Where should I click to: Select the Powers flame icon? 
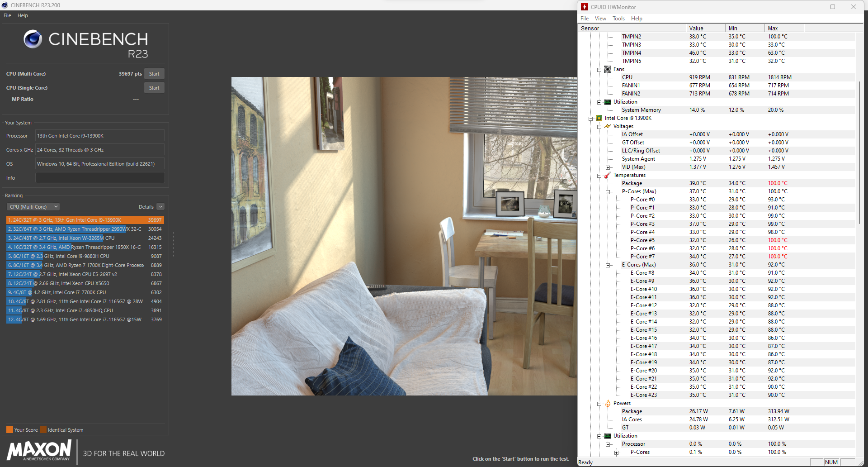click(x=608, y=403)
